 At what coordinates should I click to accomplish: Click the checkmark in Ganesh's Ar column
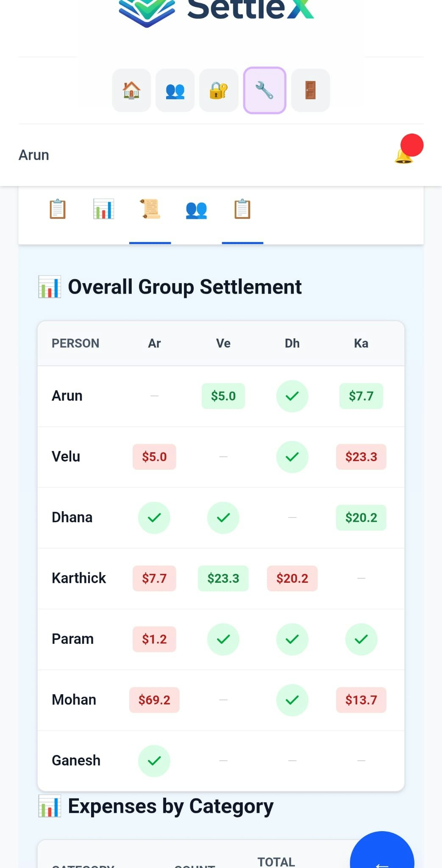coord(154,761)
